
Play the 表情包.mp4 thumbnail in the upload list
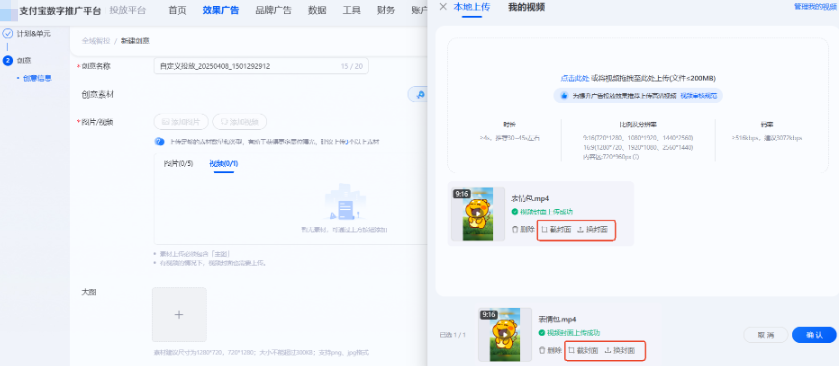(478, 214)
